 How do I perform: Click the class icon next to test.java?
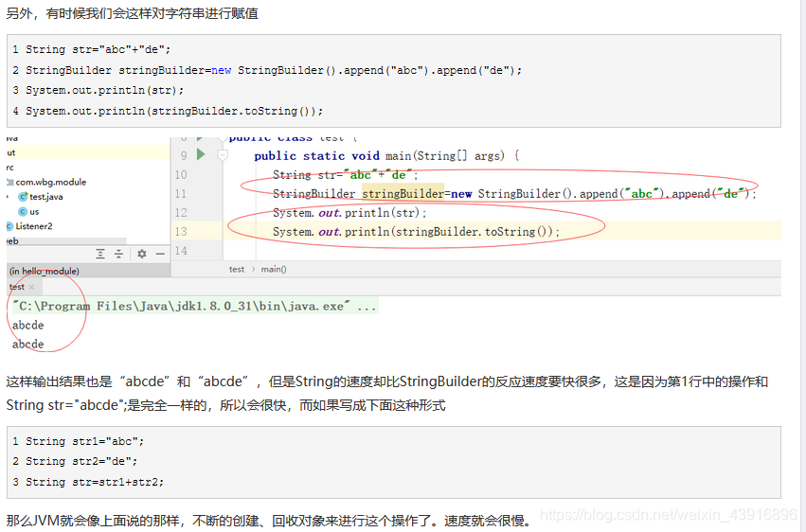coord(23,197)
